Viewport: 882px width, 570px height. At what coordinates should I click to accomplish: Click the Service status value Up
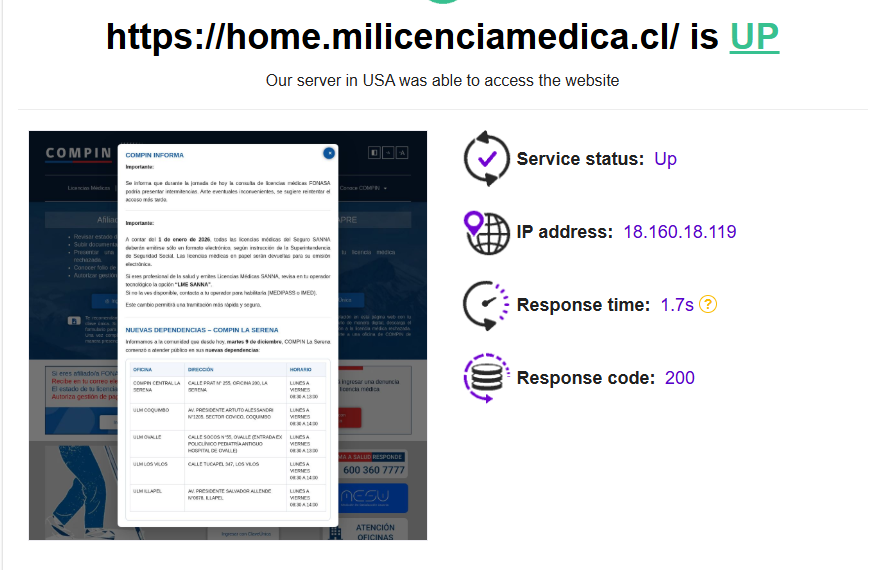[x=665, y=159]
